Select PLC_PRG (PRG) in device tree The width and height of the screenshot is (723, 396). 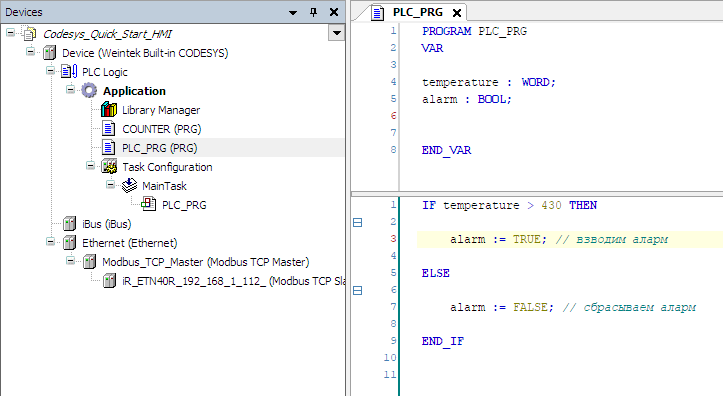(x=159, y=148)
